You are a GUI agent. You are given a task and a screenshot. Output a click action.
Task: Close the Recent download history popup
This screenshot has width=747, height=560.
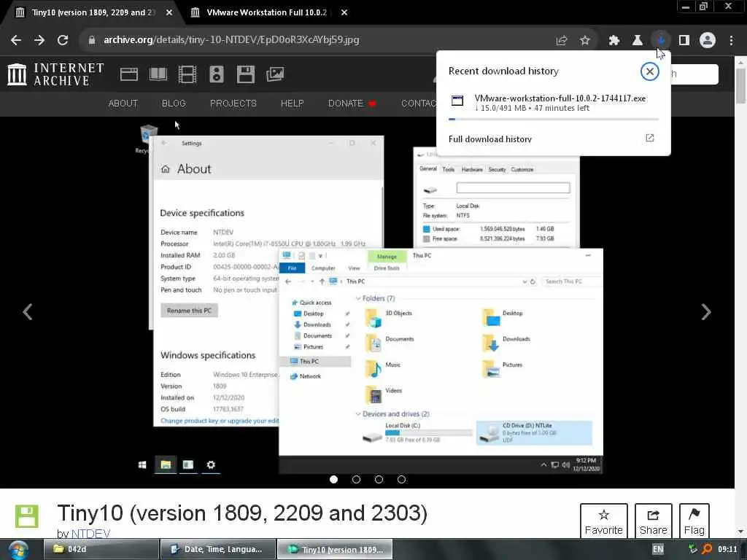coord(649,71)
